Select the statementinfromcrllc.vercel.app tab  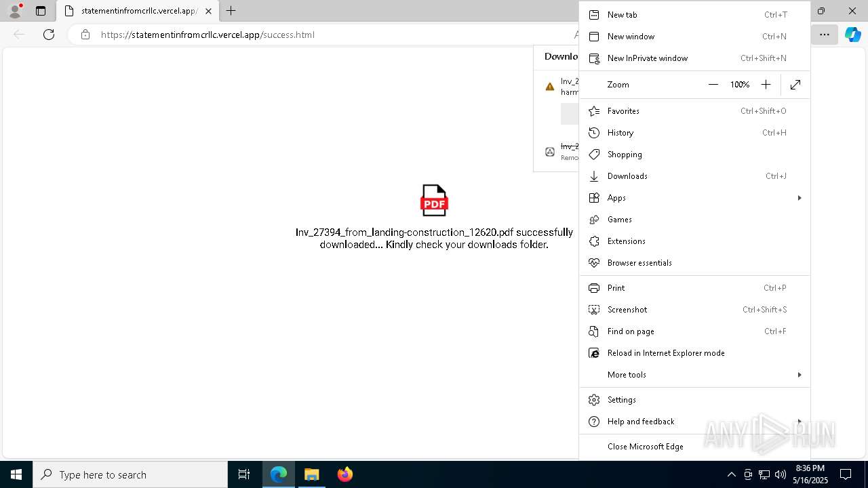[138, 11]
